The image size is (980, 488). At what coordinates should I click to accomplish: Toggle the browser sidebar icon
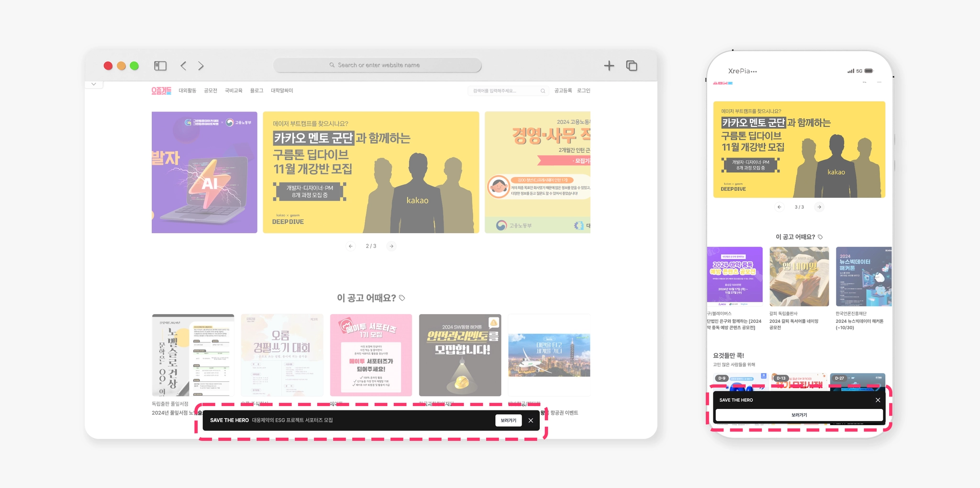[x=160, y=66]
